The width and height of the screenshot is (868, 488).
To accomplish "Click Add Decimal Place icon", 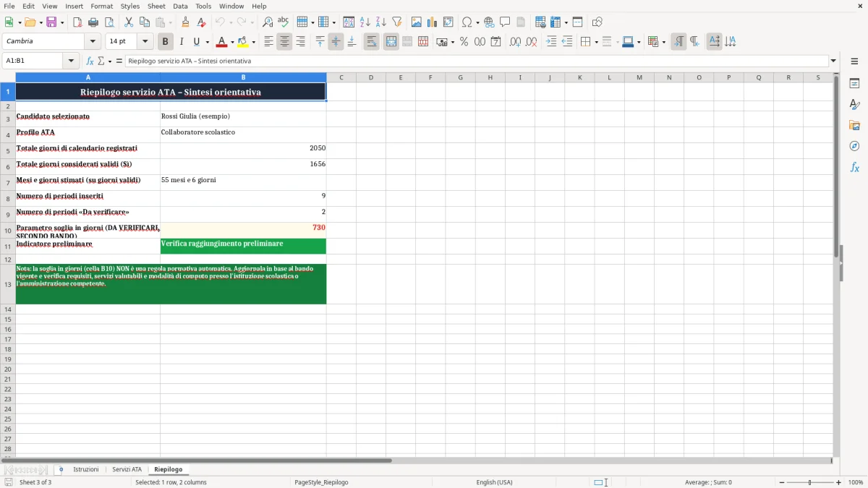I will [x=516, y=42].
